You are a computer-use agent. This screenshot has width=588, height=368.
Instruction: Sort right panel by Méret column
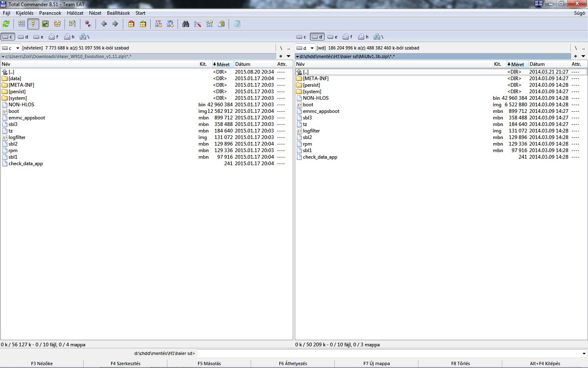[517, 64]
